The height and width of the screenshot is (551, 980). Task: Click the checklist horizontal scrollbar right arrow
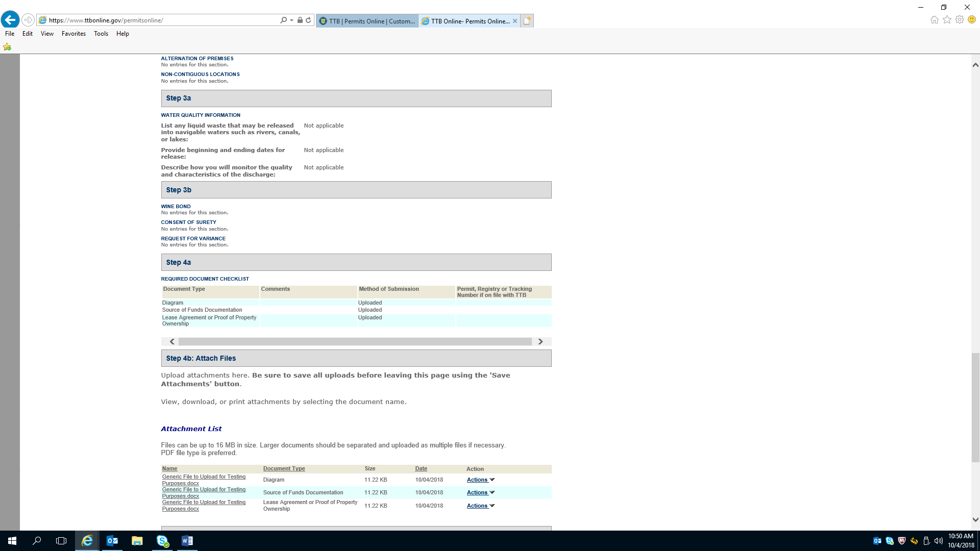pyautogui.click(x=540, y=341)
